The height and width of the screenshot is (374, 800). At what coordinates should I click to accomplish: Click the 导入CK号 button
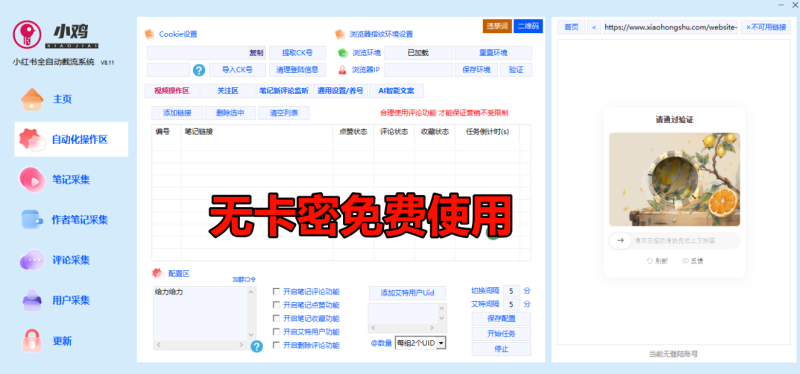(x=237, y=70)
